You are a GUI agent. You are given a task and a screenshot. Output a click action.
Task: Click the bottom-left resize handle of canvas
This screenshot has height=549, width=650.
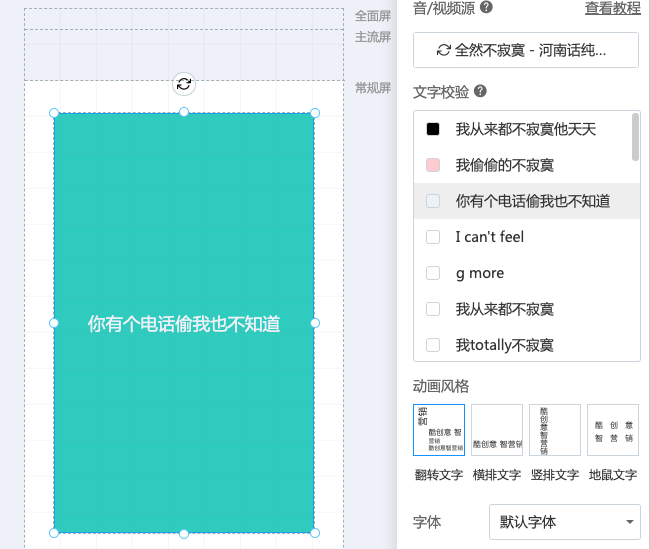pos(54,533)
